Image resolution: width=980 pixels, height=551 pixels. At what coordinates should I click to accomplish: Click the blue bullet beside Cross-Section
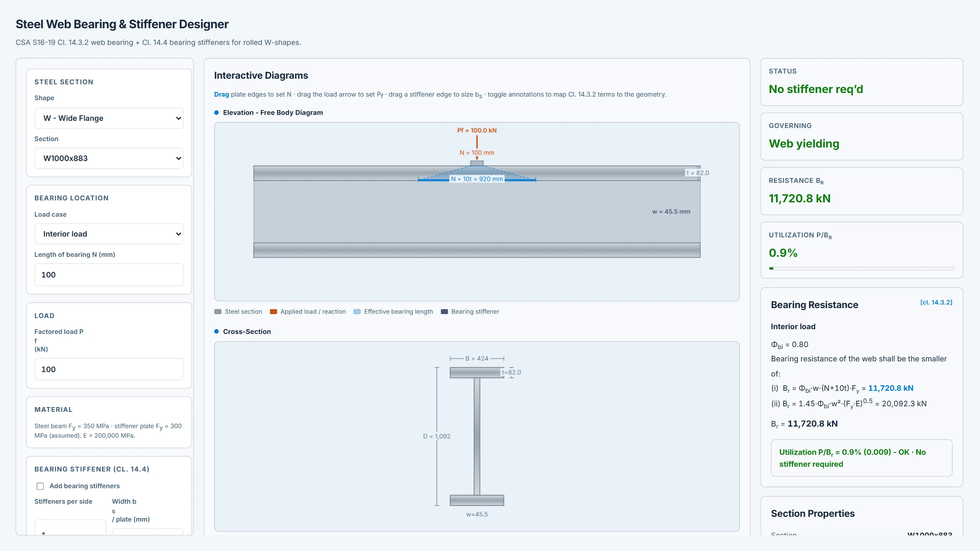click(x=217, y=332)
